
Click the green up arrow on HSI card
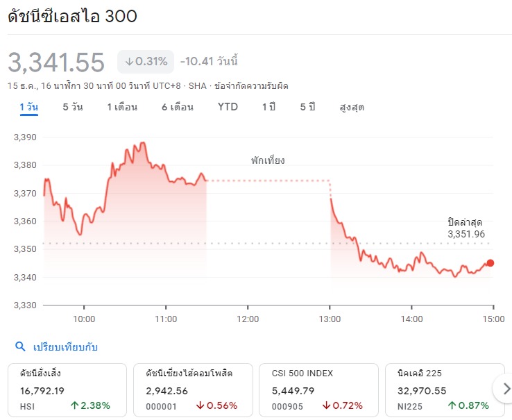tap(74, 405)
